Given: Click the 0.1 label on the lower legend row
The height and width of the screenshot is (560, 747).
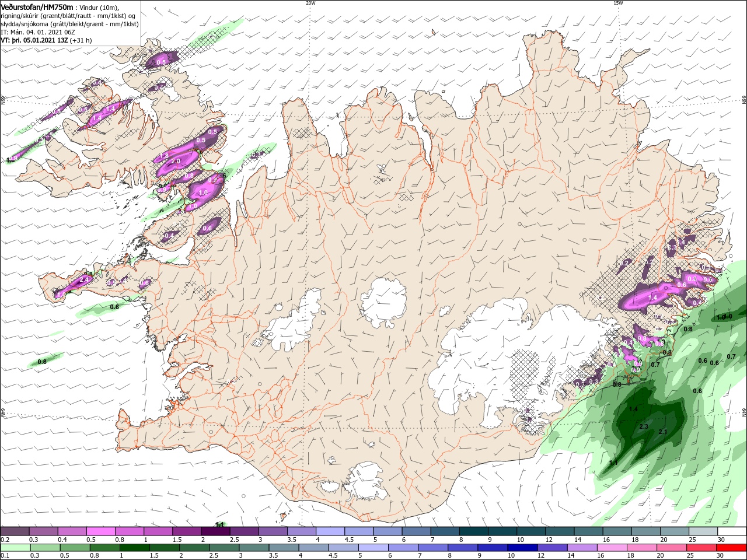Looking at the screenshot, I should (5, 556).
